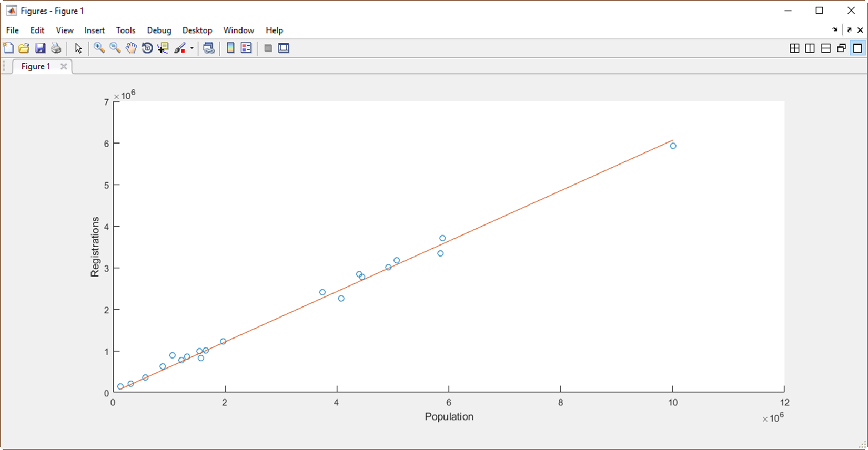
Task: Open the View menu
Action: tap(65, 30)
